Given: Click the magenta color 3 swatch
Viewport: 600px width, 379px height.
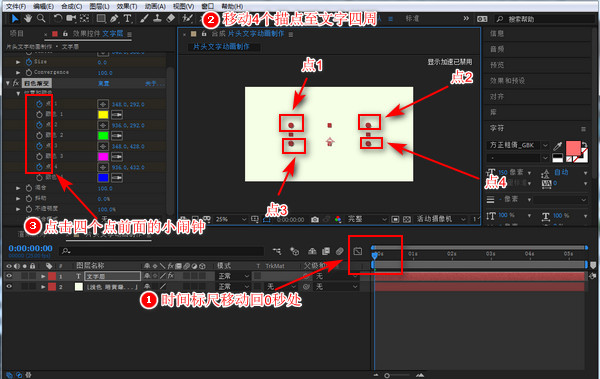Looking at the screenshot, I should (103, 157).
